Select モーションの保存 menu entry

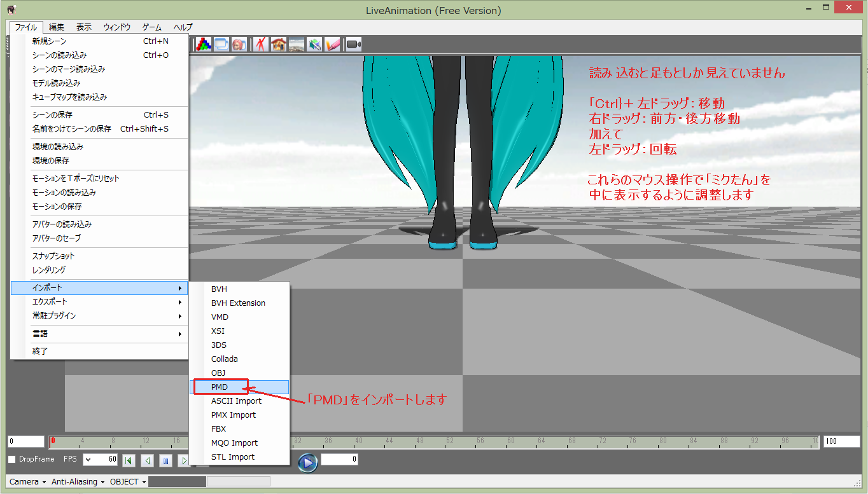tap(99, 207)
